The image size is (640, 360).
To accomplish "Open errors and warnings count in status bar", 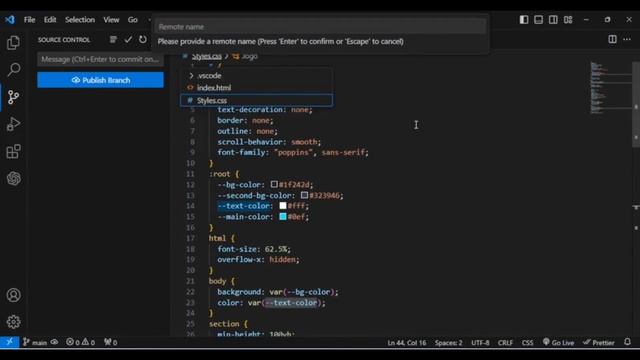I will coord(80,342).
